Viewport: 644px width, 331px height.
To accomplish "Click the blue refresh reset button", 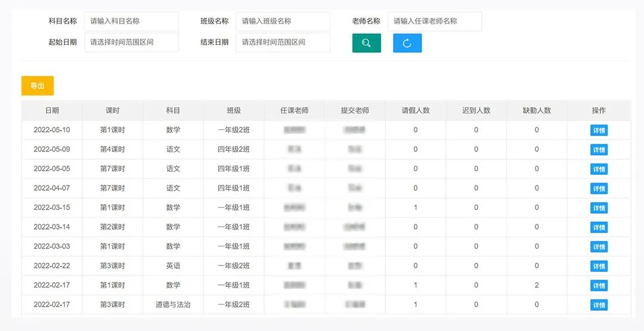I will tap(407, 43).
